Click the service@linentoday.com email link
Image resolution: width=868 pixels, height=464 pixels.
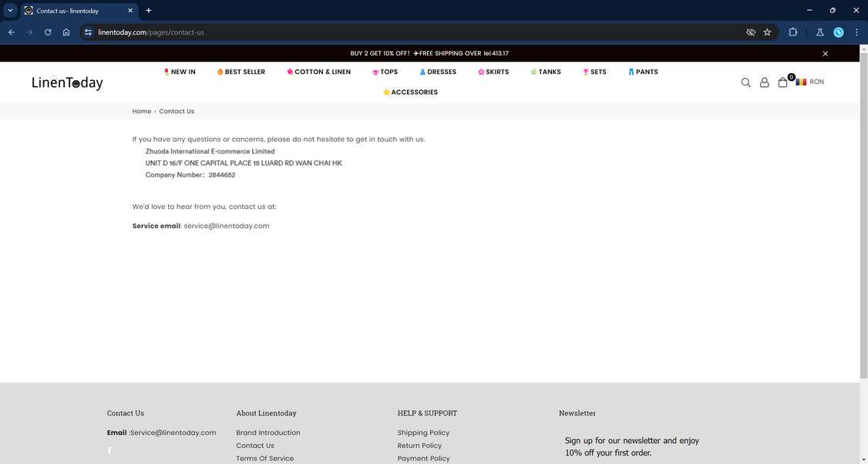[x=226, y=225]
